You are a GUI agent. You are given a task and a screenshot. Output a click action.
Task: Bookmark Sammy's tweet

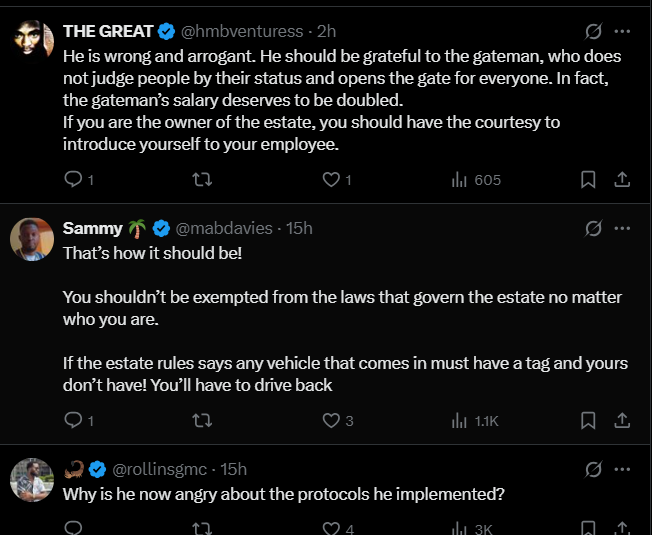pyautogui.click(x=588, y=421)
